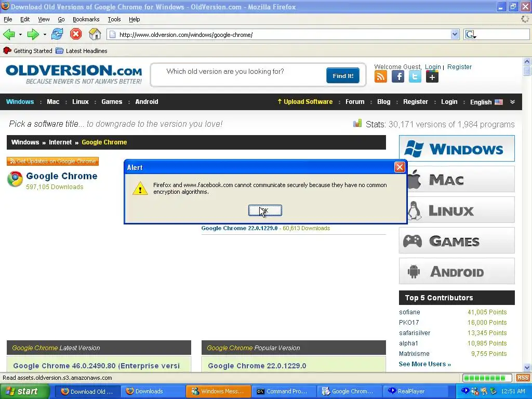
Task: Expand the address bar URL dropdown
Action: click(x=455, y=34)
